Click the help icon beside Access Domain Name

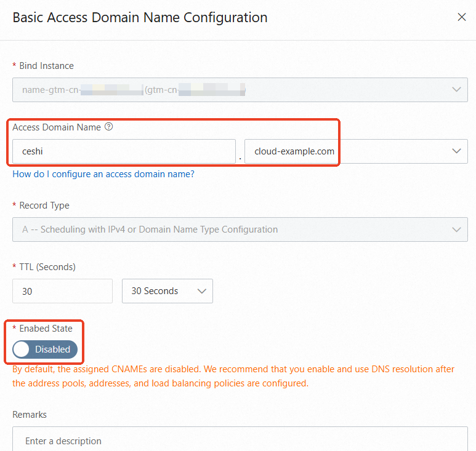tap(109, 127)
